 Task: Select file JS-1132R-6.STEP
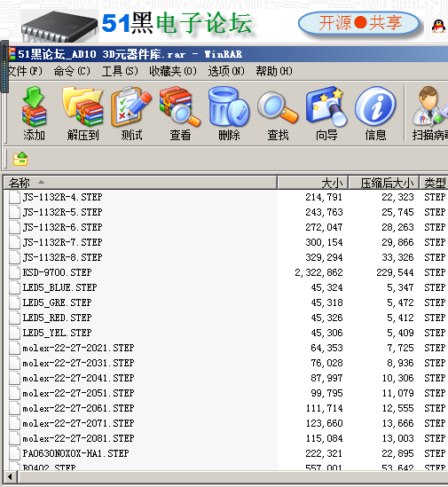point(62,227)
